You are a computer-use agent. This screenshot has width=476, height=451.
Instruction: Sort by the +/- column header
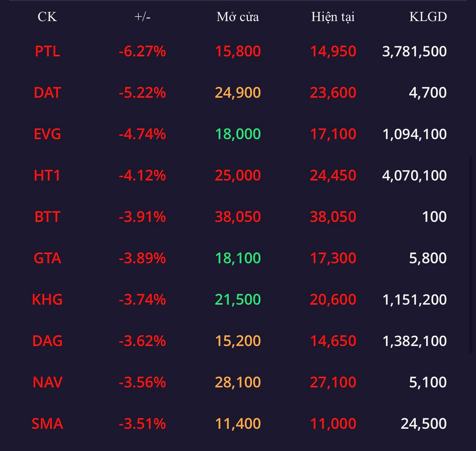pos(142,17)
